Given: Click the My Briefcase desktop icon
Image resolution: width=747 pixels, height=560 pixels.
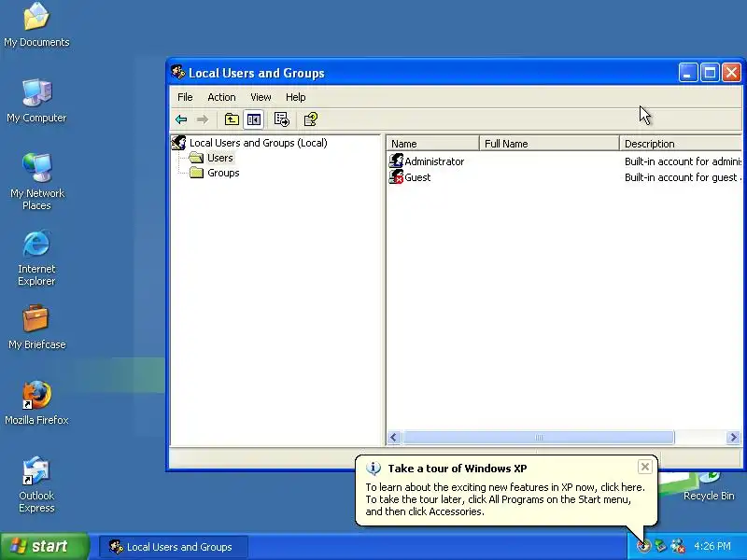Looking at the screenshot, I should point(36,328).
